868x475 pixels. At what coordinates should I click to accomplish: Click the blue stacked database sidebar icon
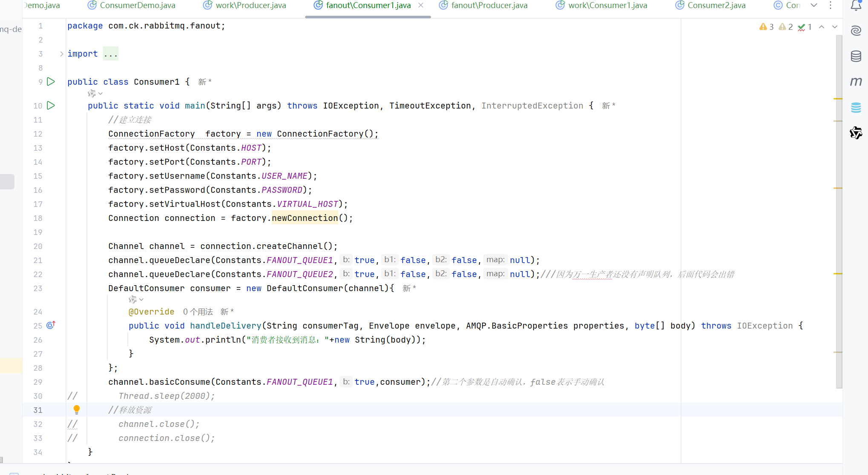[x=856, y=107]
